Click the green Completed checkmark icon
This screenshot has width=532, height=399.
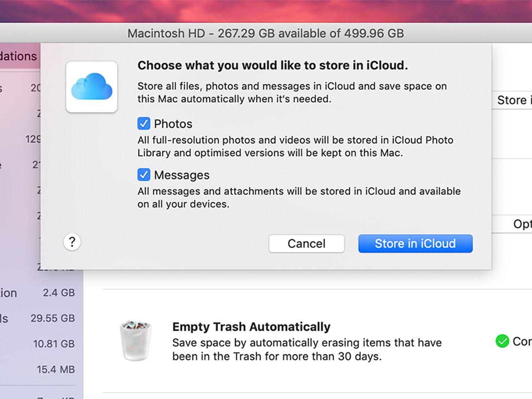coord(502,341)
